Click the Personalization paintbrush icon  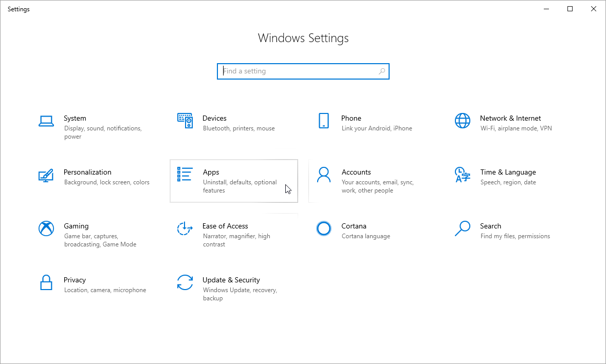[46, 175]
